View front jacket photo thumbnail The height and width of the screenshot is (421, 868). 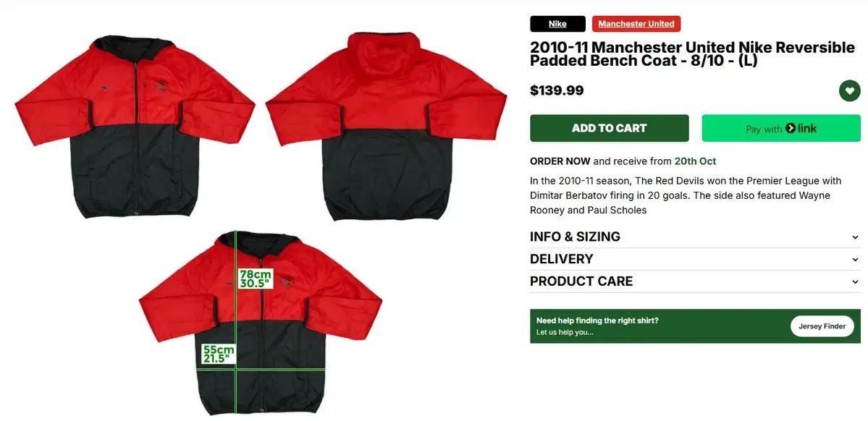click(x=135, y=126)
